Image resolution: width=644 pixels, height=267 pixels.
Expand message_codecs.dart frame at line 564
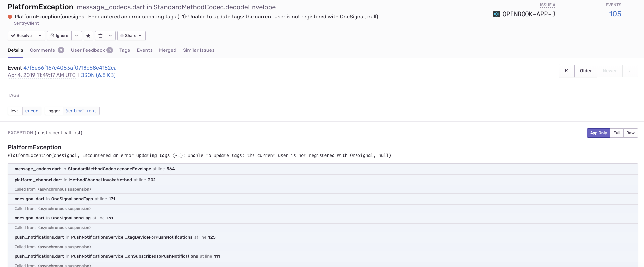click(322, 169)
